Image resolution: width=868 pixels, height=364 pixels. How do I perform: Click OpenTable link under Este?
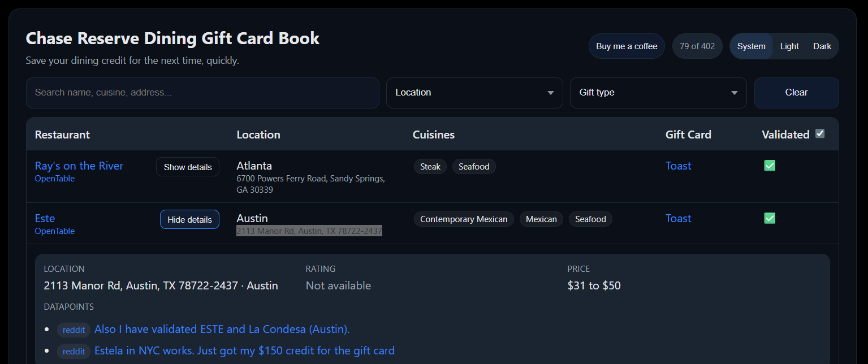pos(54,231)
